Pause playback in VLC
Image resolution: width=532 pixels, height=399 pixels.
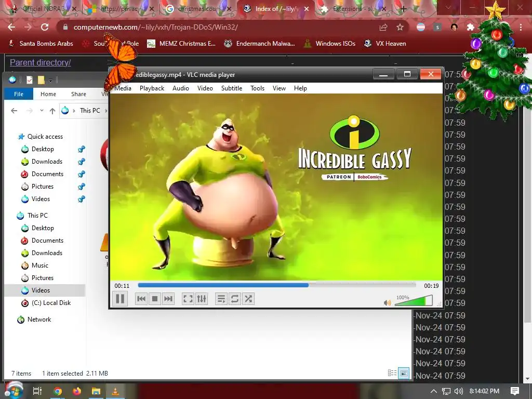click(120, 299)
